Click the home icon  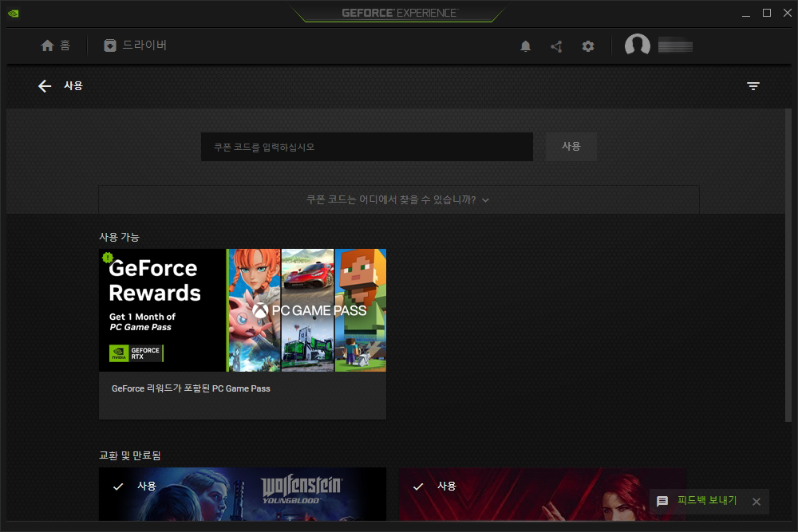coord(47,45)
